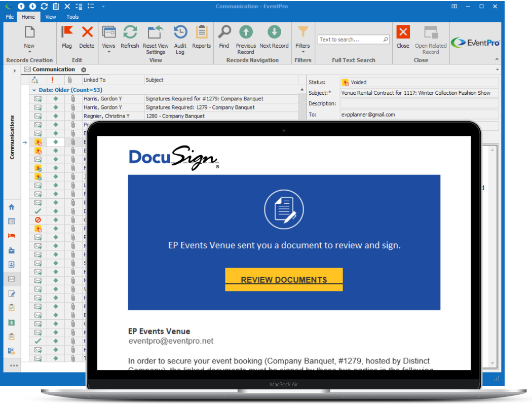Close the Communication tab
The width and height of the screenshot is (532, 406).
(84, 69)
